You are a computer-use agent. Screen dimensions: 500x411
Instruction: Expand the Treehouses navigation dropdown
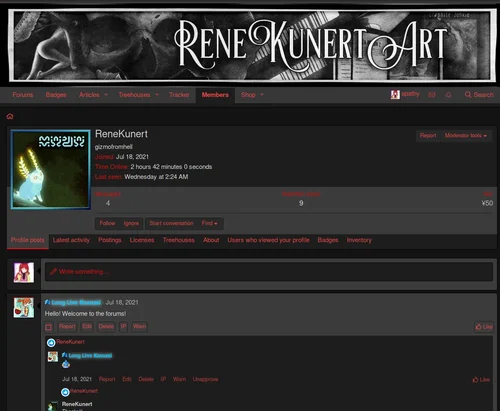point(157,95)
